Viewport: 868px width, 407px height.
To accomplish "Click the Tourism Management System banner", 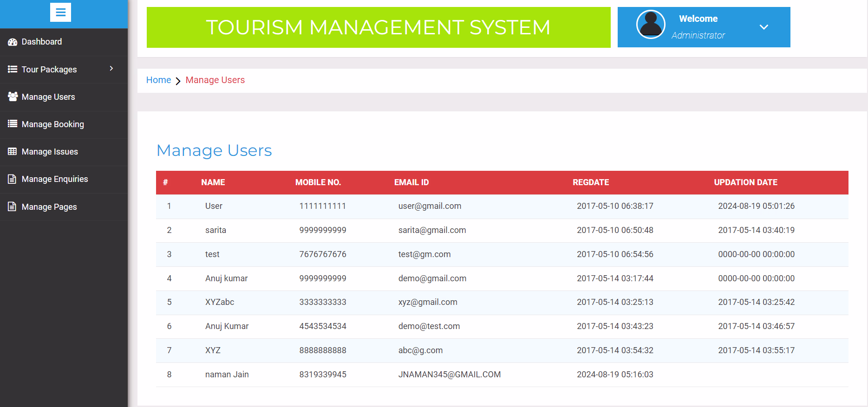I will point(379,27).
